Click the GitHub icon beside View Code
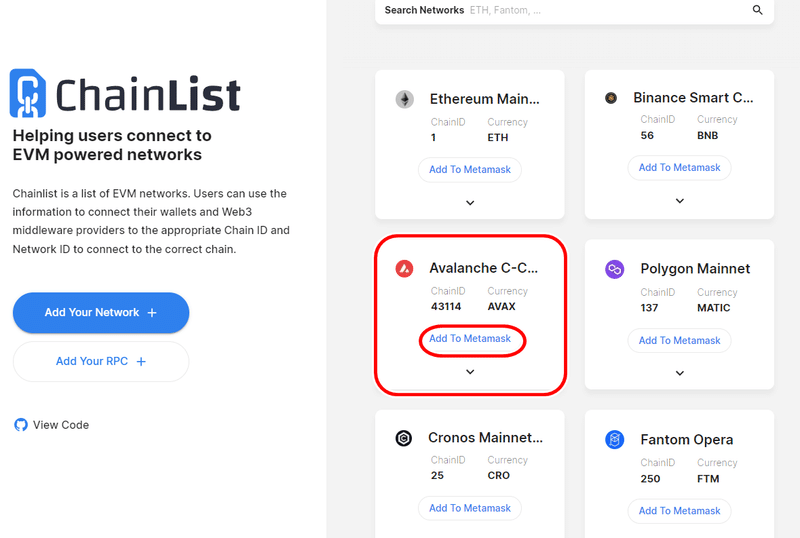The width and height of the screenshot is (800, 538). [21, 425]
